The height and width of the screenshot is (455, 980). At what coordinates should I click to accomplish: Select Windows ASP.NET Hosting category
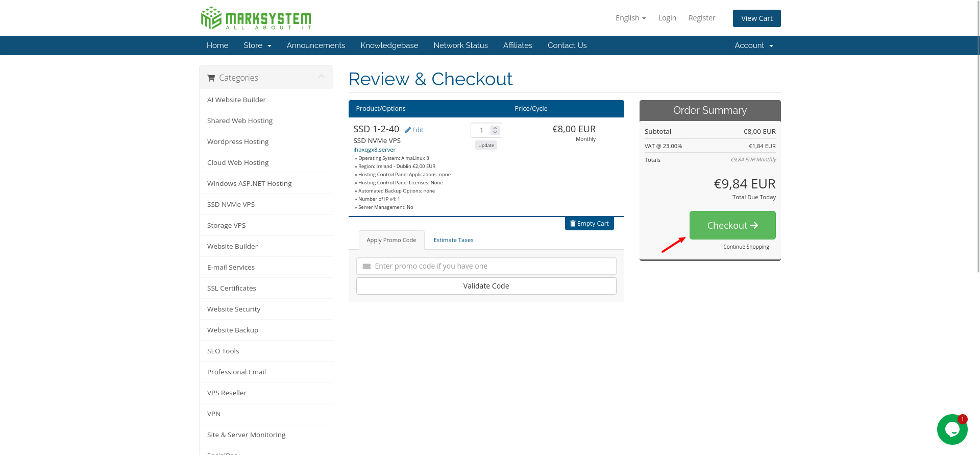[x=266, y=183]
